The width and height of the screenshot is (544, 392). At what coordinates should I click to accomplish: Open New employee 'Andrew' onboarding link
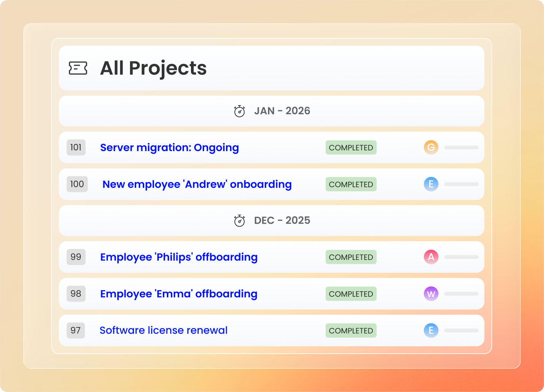point(197,184)
